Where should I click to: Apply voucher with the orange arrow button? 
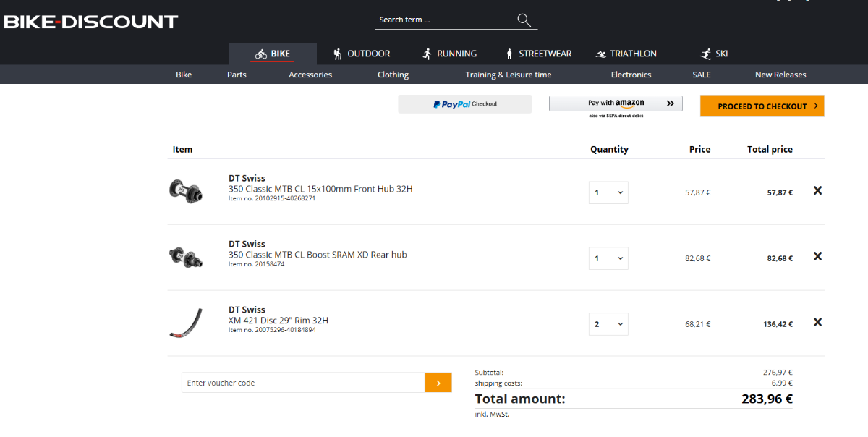[x=438, y=383]
